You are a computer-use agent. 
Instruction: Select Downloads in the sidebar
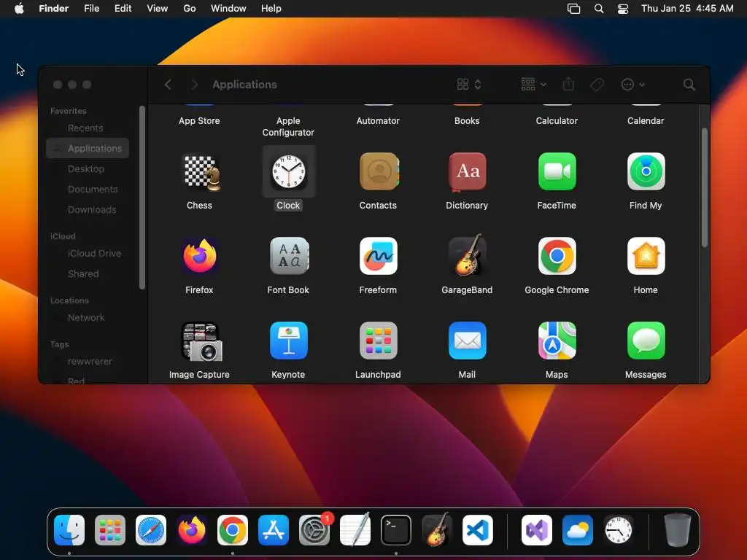tap(88, 209)
